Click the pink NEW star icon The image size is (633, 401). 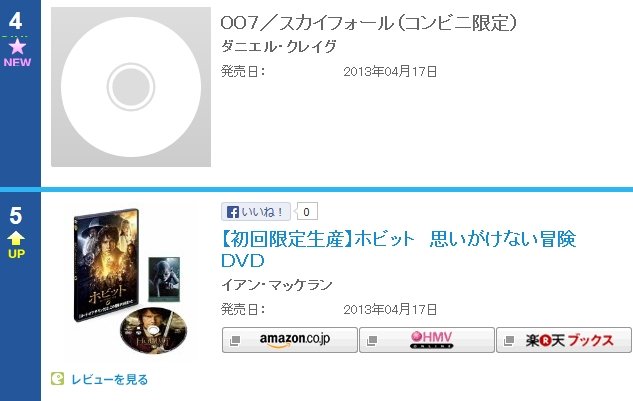17,47
